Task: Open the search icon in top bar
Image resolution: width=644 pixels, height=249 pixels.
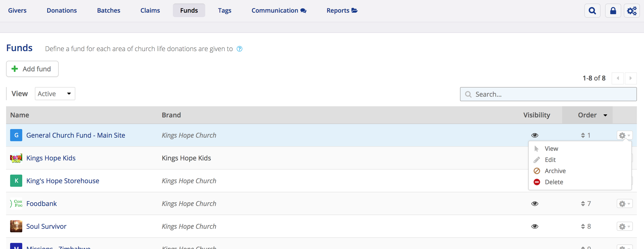Action: [592, 11]
